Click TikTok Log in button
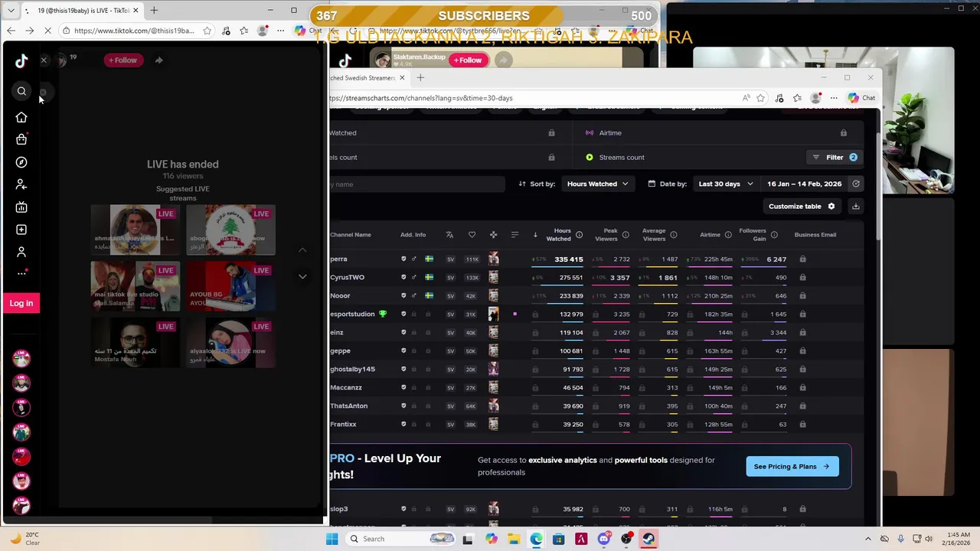 point(21,303)
